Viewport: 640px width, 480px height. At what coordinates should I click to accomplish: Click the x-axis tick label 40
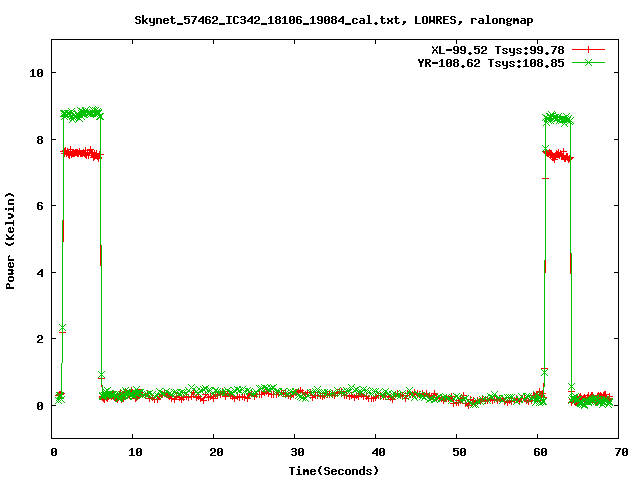[378, 452]
